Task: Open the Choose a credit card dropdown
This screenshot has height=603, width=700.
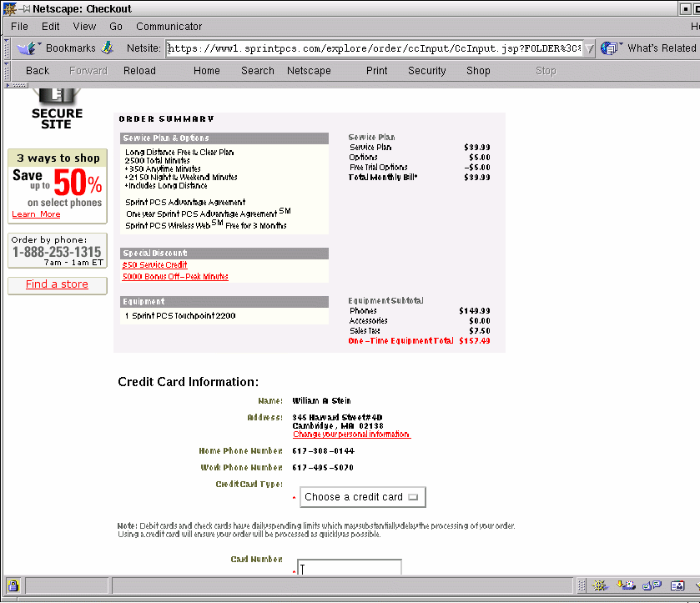Action: (362, 497)
